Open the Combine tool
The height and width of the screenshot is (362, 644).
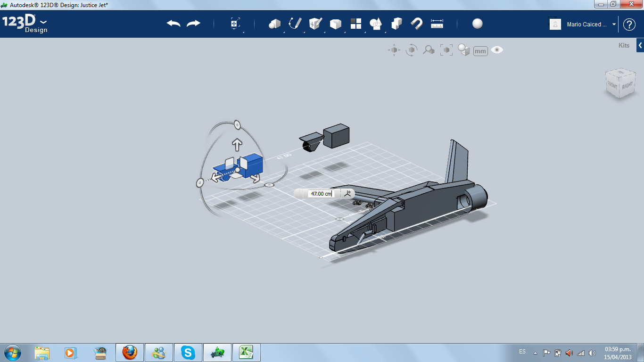(x=396, y=24)
